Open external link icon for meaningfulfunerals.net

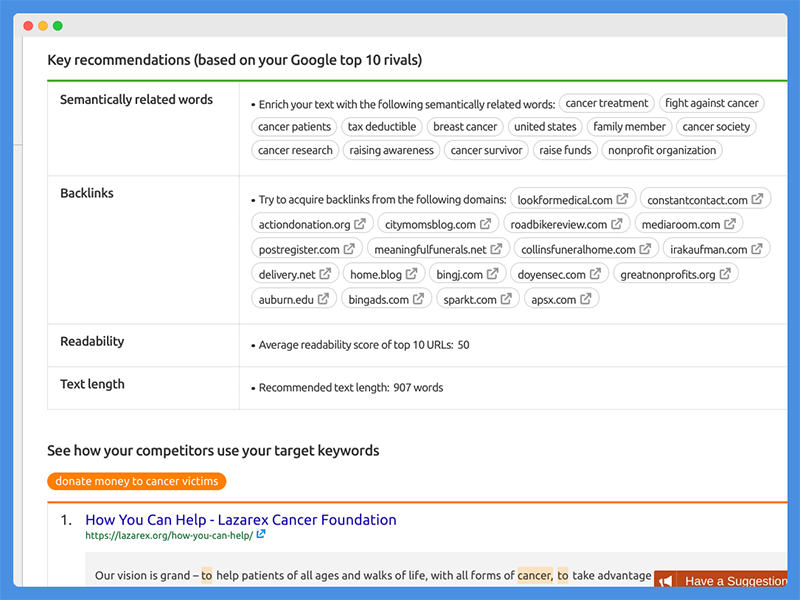(x=496, y=249)
